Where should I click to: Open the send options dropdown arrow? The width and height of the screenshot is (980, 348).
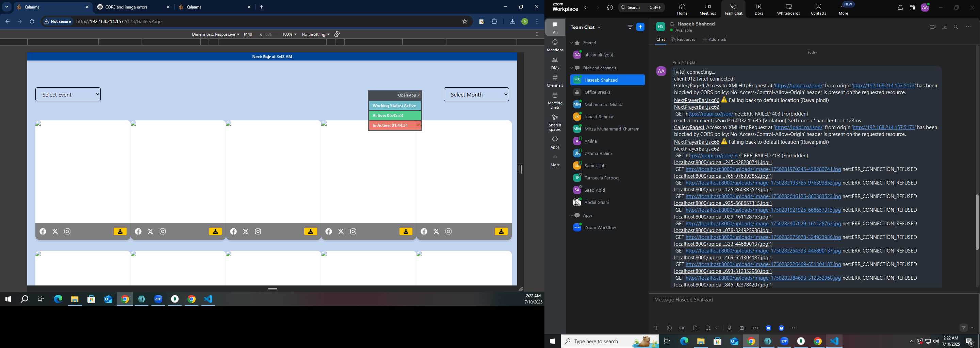pyautogui.click(x=972, y=328)
